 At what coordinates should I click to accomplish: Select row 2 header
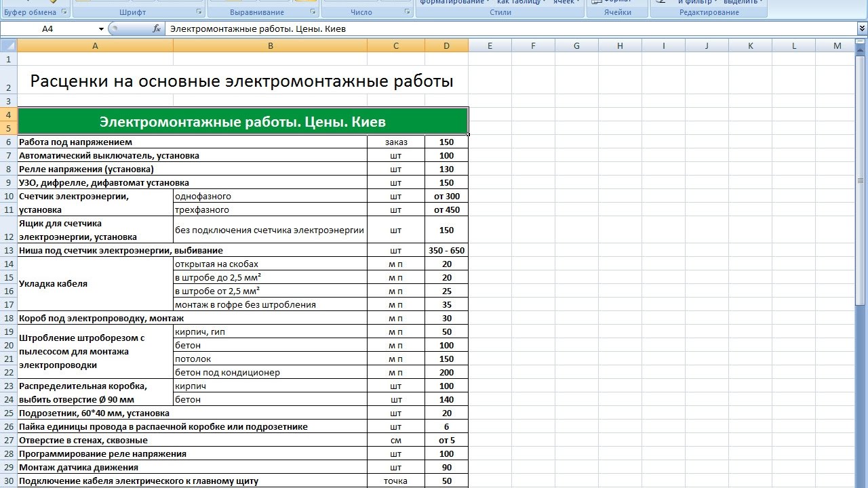click(9, 80)
